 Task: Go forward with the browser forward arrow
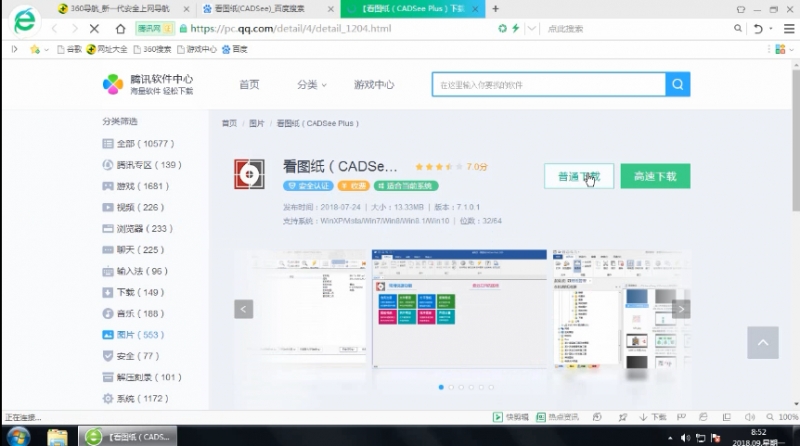[x=74, y=29]
